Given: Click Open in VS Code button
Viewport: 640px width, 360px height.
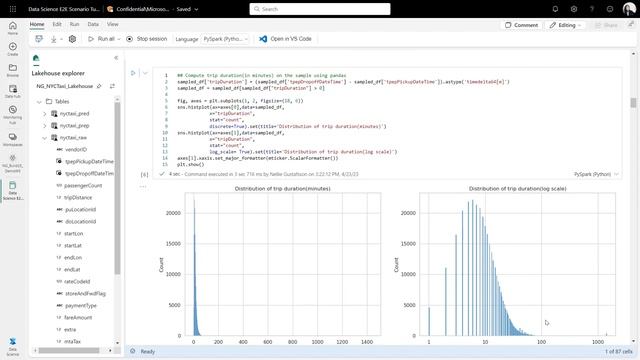Looking at the screenshot, I should click(x=285, y=39).
